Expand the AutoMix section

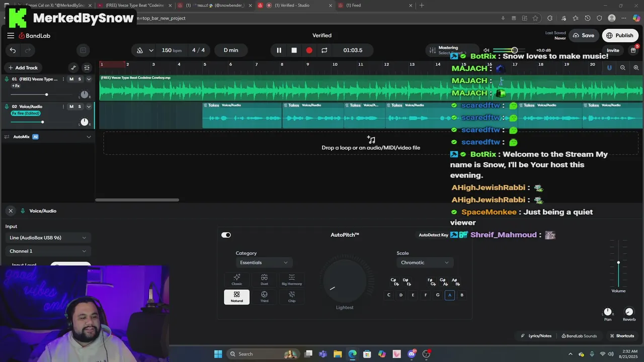[x=89, y=137]
